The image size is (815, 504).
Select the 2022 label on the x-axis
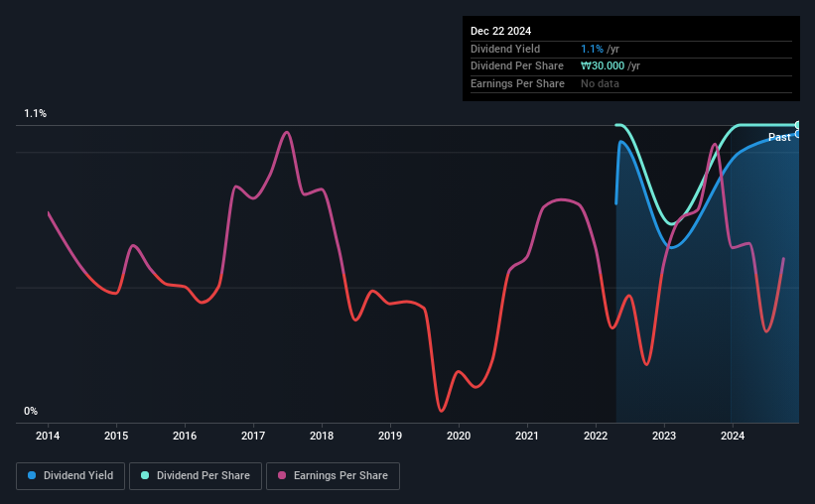tap(596, 436)
